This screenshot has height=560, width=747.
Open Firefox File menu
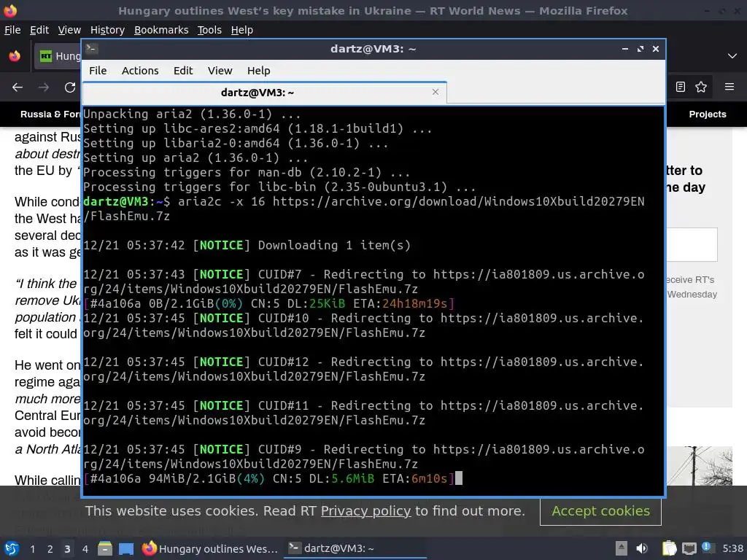point(12,30)
